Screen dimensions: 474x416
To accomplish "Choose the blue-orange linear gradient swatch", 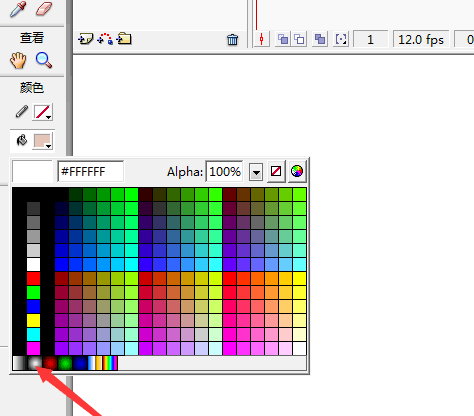I will click(x=95, y=363).
